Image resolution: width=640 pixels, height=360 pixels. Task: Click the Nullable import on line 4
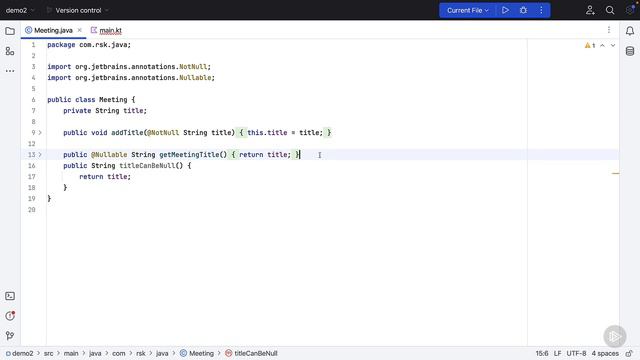click(x=195, y=78)
